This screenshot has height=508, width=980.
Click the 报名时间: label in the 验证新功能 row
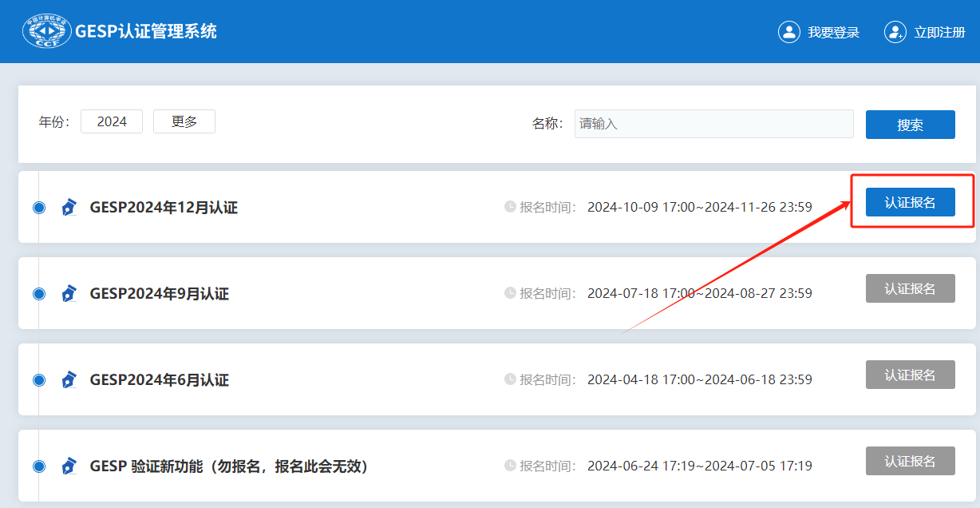click(x=548, y=466)
